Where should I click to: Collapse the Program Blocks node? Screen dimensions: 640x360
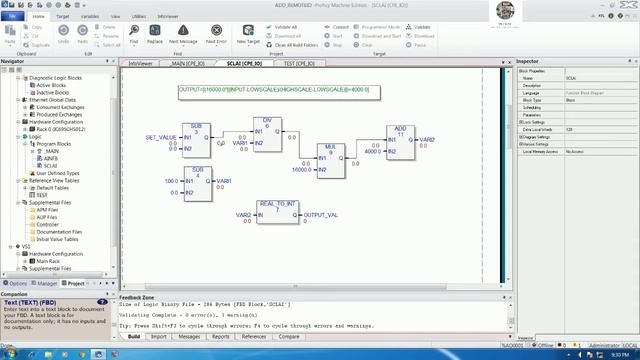tap(25, 144)
